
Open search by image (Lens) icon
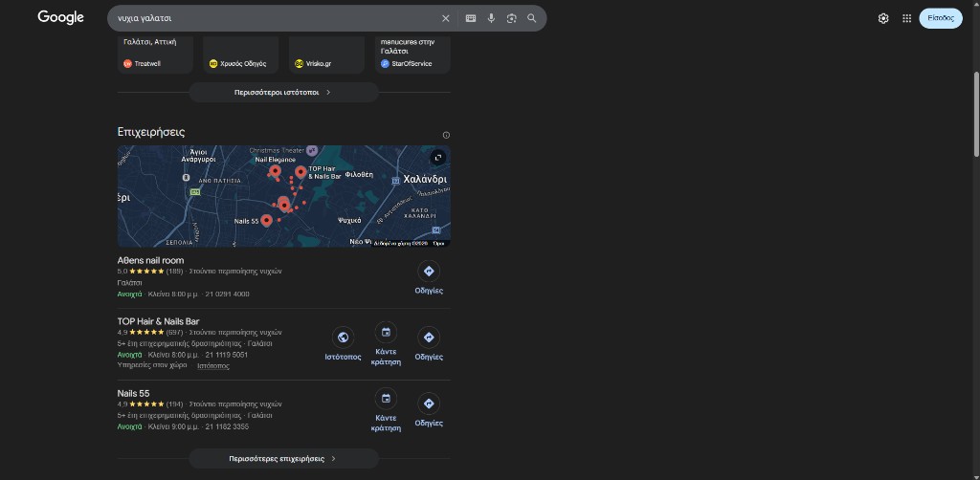tap(511, 18)
